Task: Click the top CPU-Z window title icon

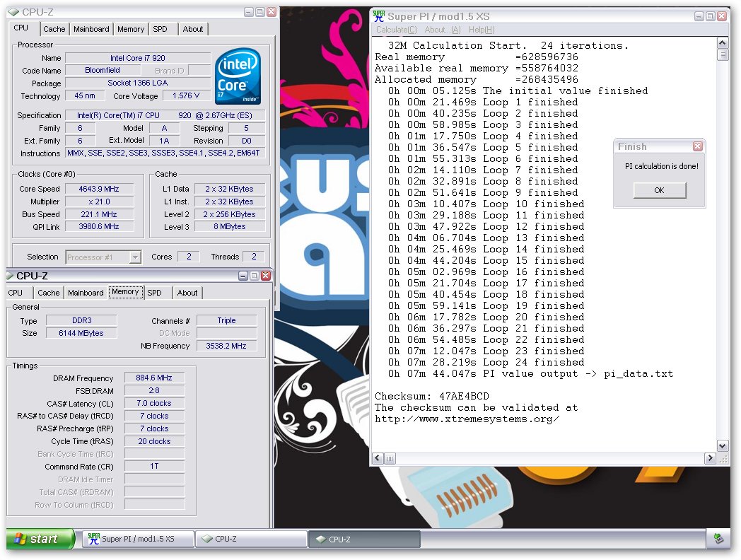Action: tap(13, 12)
